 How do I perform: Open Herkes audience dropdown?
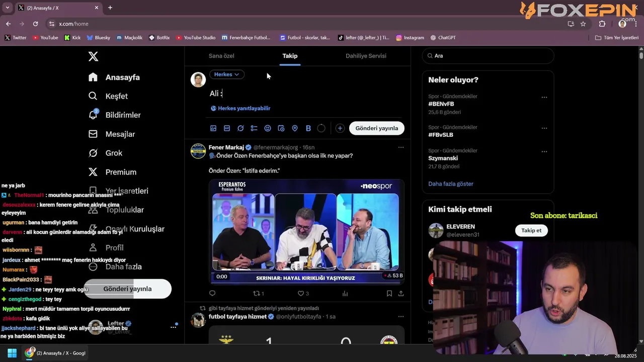point(226,74)
